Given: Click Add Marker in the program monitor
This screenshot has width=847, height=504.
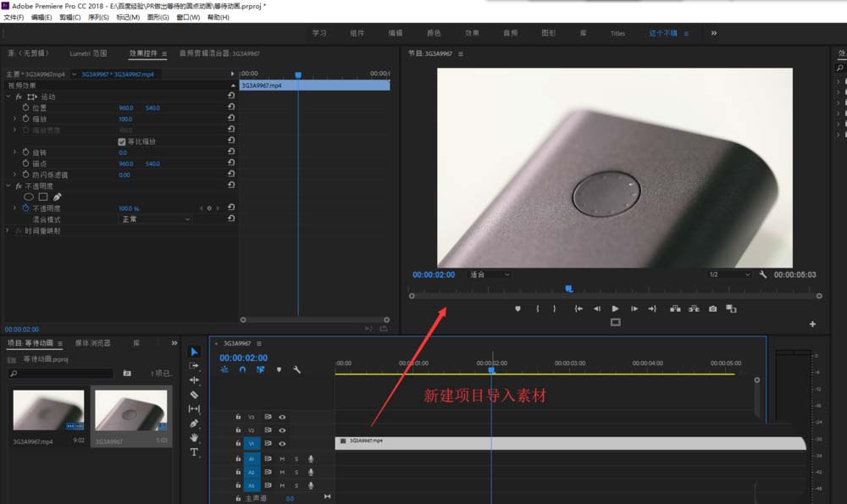Looking at the screenshot, I should point(518,308).
